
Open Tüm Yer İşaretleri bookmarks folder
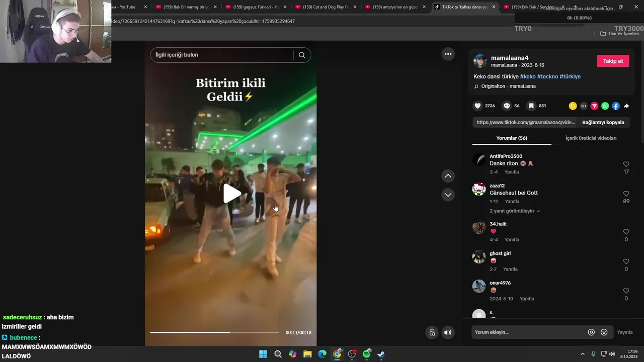(620, 33)
